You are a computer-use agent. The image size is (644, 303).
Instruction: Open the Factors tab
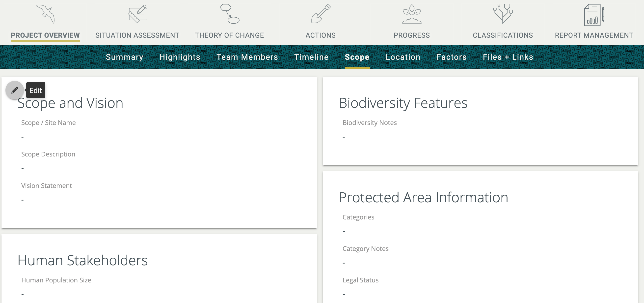point(452,57)
